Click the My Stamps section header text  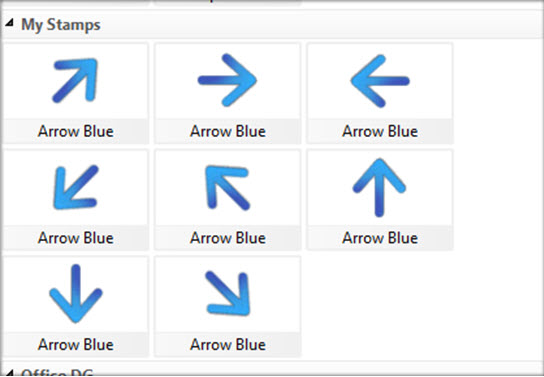61,25
